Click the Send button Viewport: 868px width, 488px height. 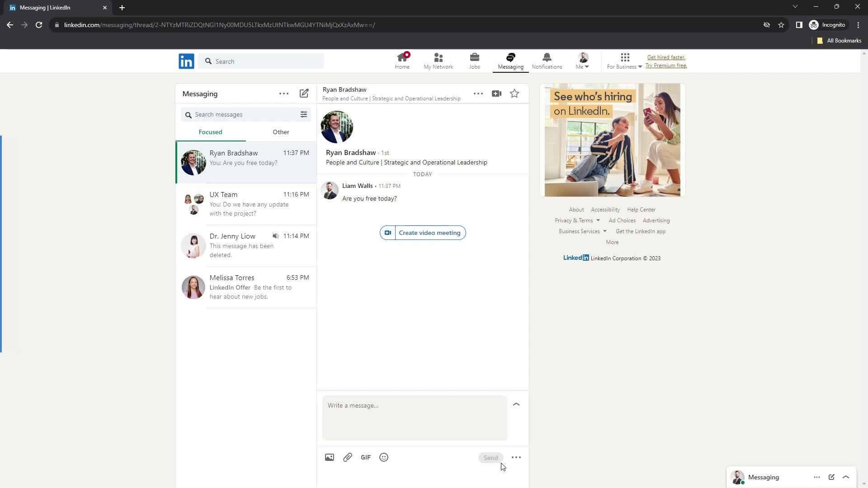coord(491,457)
